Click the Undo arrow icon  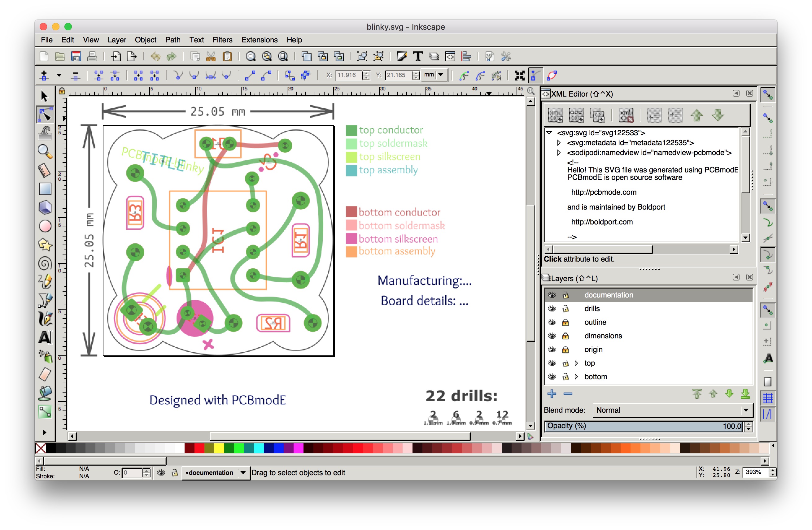coord(155,56)
